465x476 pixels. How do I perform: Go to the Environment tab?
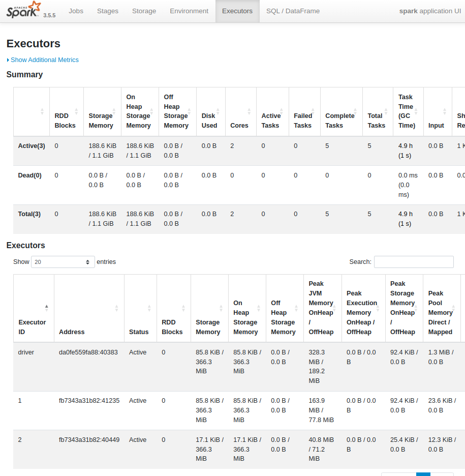point(189,11)
